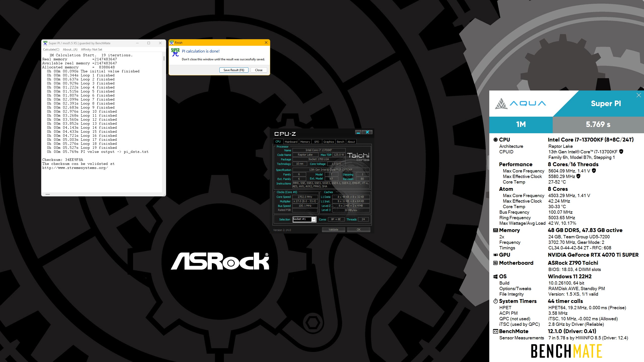Click the CPU-Z Name field value
Viewport: 644px width, 362px height.
(x=319, y=150)
